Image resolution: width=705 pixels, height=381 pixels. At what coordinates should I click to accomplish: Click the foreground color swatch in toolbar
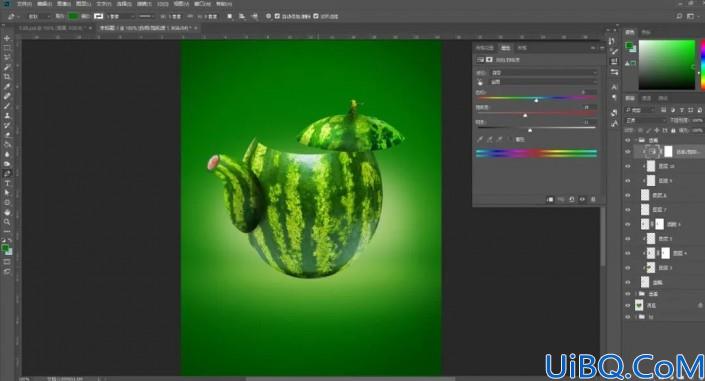tap(5, 248)
